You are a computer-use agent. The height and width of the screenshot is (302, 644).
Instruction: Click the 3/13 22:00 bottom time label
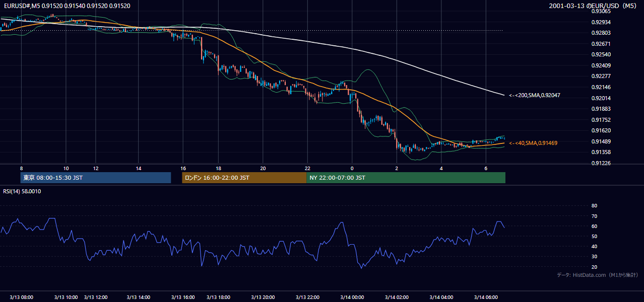click(308, 297)
